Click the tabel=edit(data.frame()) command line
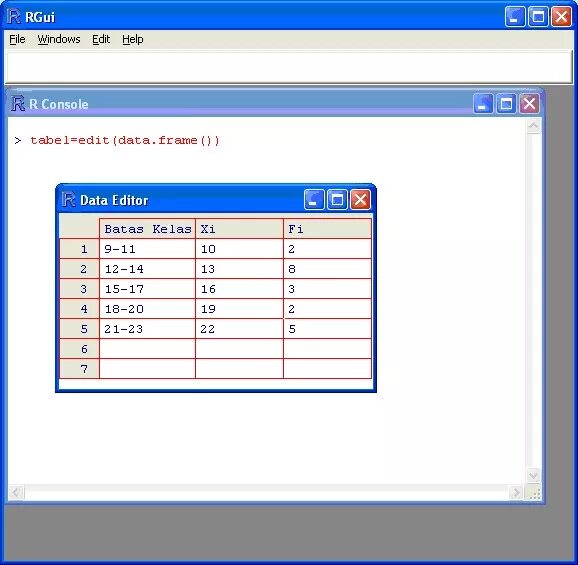The height and width of the screenshot is (565, 578). [125, 140]
